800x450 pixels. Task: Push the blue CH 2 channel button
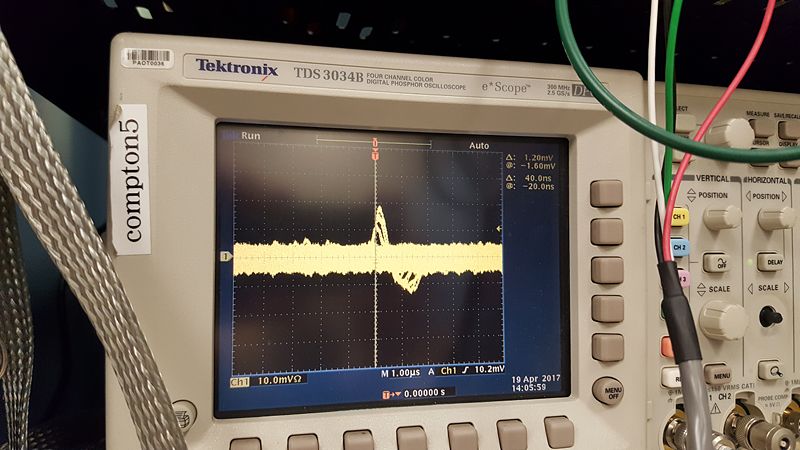click(x=680, y=247)
